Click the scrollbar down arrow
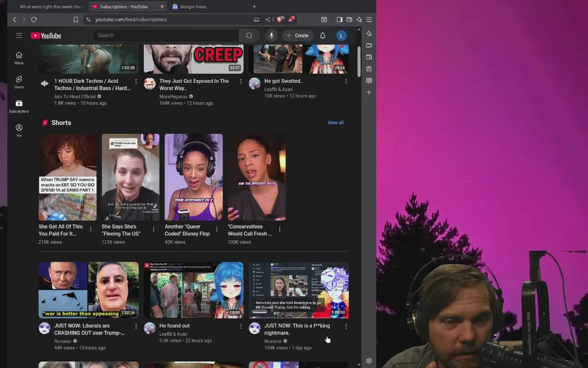 (359, 364)
